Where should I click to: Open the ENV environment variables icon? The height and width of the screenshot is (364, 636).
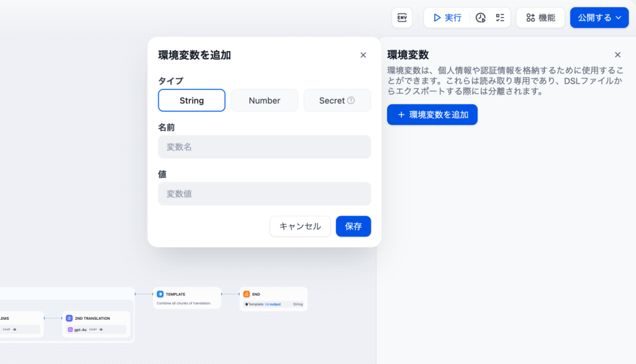coord(402,17)
